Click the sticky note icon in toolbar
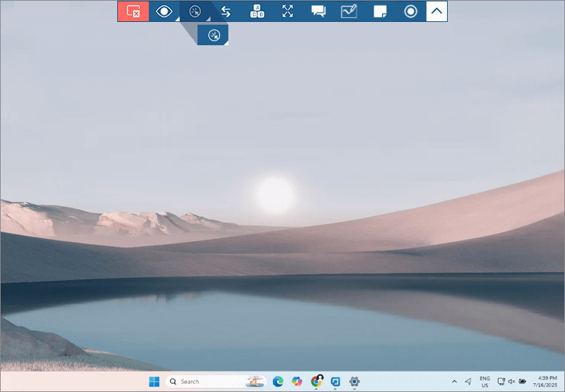This screenshot has width=565, height=392. coord(380,12)
